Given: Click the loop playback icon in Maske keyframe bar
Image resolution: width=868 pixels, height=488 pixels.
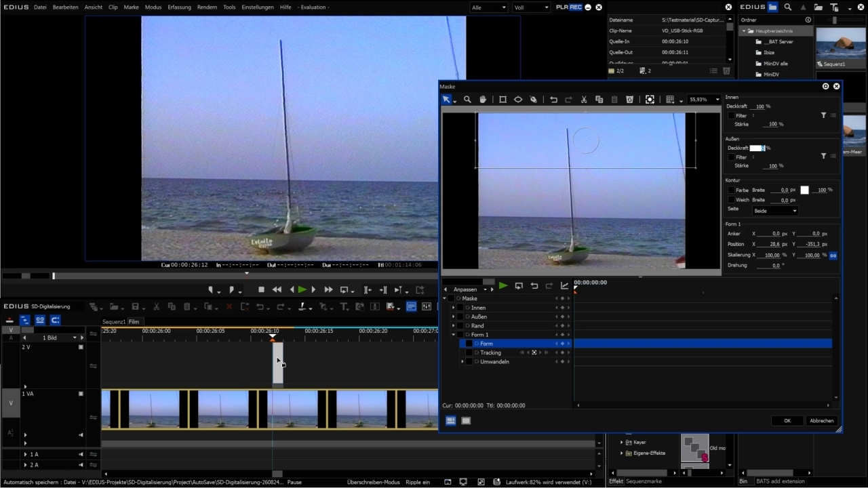Looking at the screenshot, I should point(519,286).
